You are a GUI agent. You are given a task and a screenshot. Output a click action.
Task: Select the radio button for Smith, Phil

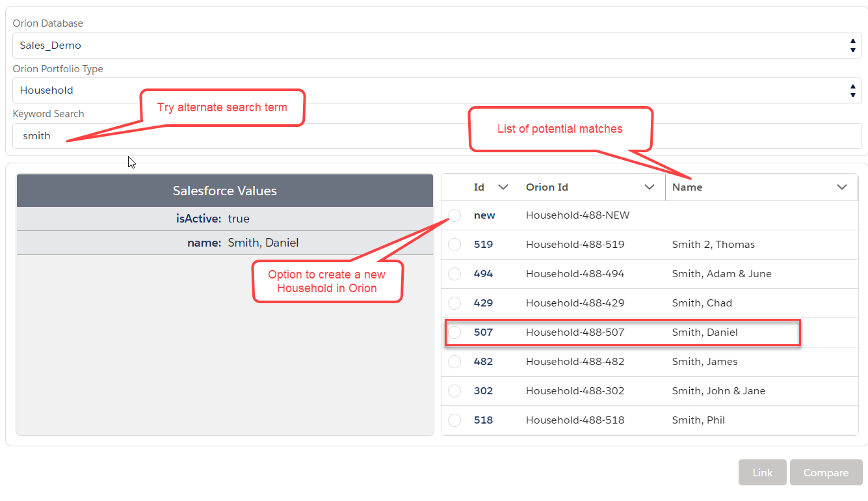(454, 420)
